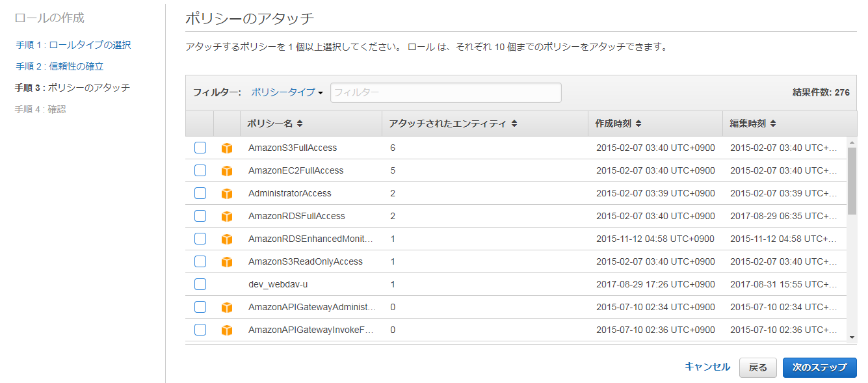Click the cube icon beside AmazonS3ReadOnlyAccess
Screen dimensions: 868x383
(226, 262)
